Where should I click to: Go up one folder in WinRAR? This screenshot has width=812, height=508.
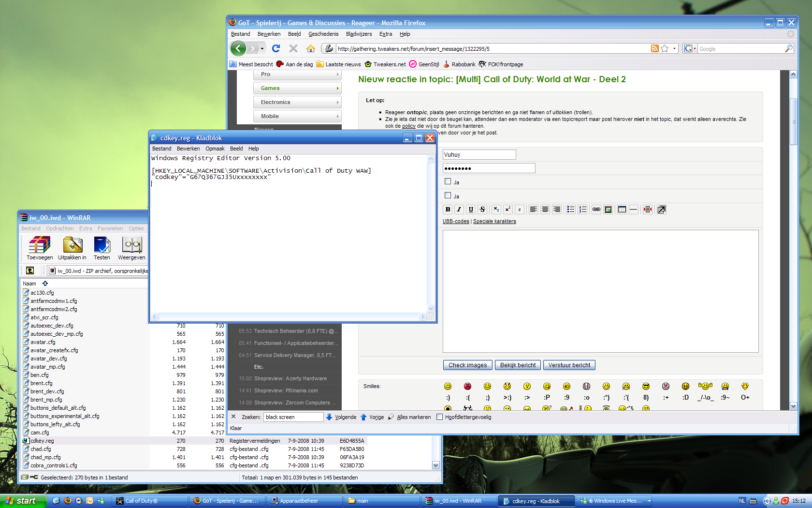(x=30, y=270)
